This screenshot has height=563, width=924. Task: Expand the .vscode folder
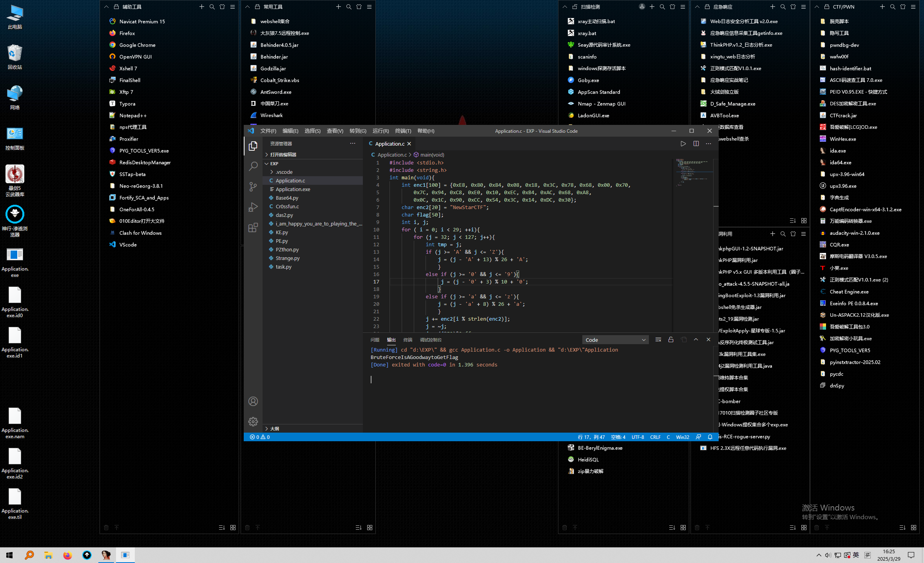[284, 172]
